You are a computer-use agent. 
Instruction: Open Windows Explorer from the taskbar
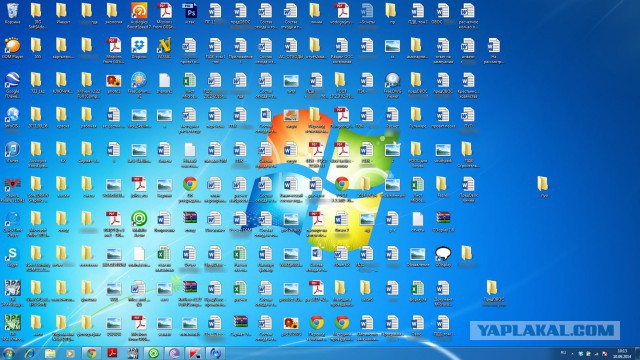pyautogui.click(x=50, y=353)
